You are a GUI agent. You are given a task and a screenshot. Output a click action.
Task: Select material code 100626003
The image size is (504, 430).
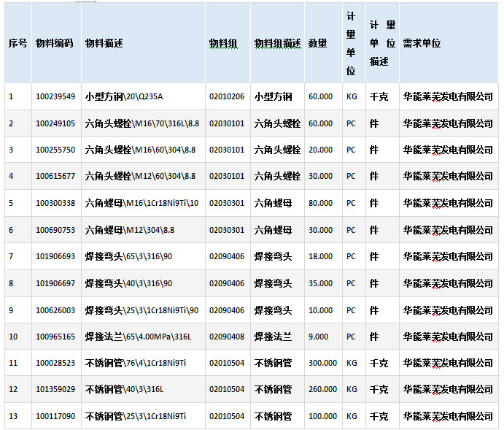55,311
